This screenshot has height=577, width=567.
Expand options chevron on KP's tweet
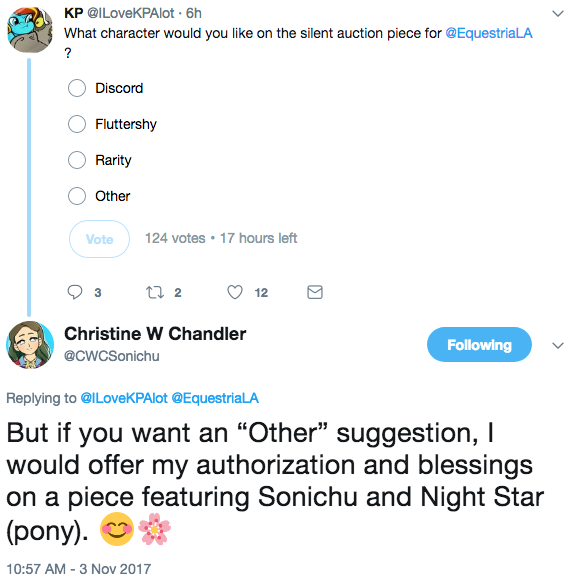558,14
